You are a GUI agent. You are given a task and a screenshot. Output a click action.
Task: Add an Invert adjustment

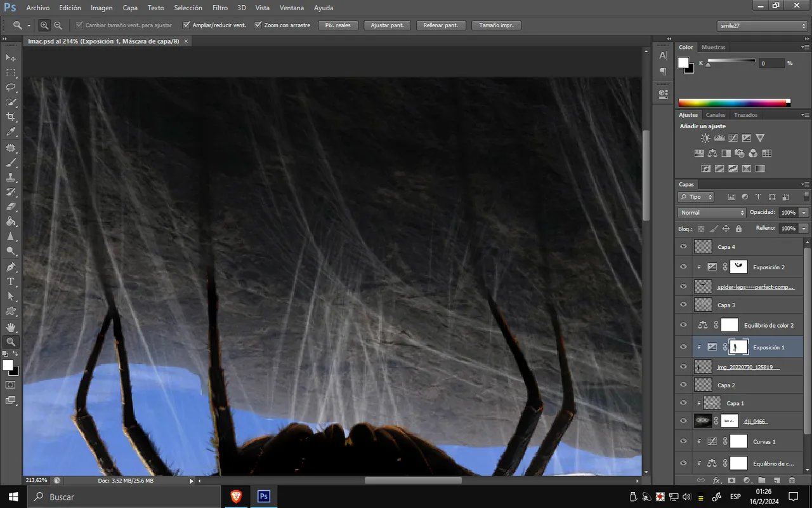[705, 169]
